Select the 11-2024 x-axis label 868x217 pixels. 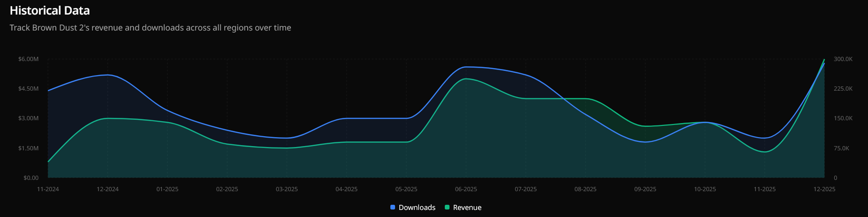click(48, 189)
